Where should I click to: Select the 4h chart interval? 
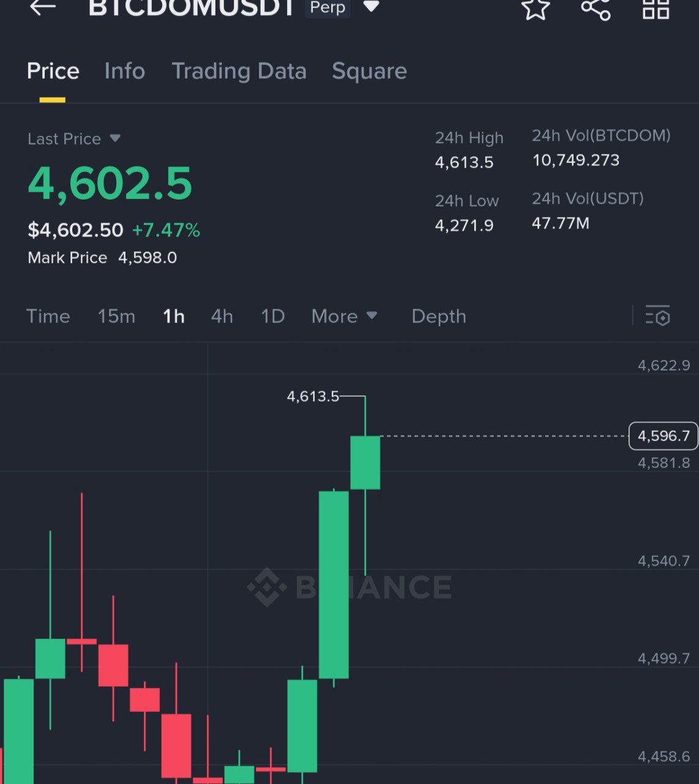[x=222, y=316]
